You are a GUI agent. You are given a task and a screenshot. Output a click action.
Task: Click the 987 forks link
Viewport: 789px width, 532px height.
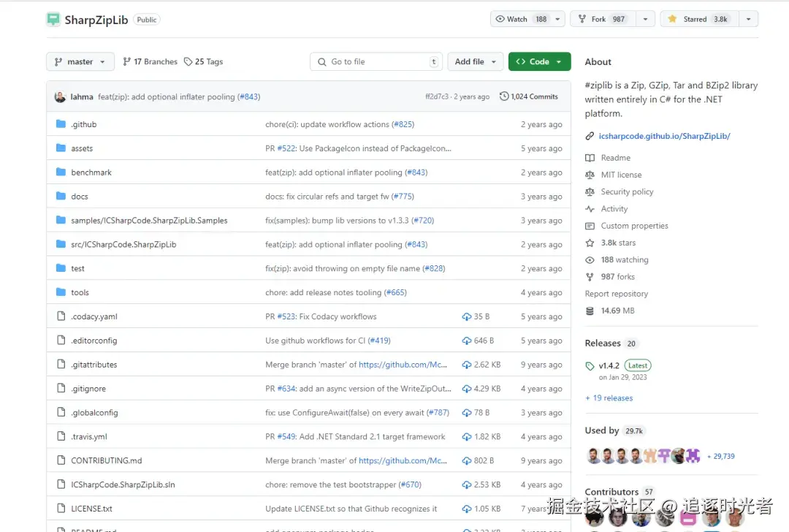click(617, 277)
